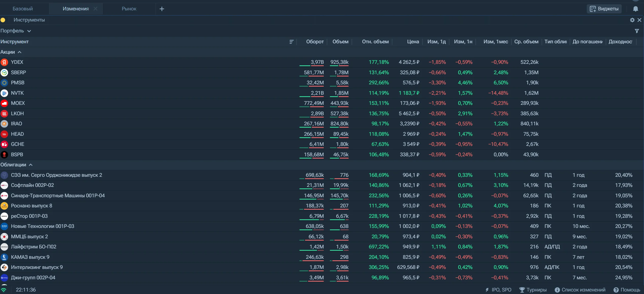Close the Изменения tab
The image size is (644, 294).
(96, 9)
